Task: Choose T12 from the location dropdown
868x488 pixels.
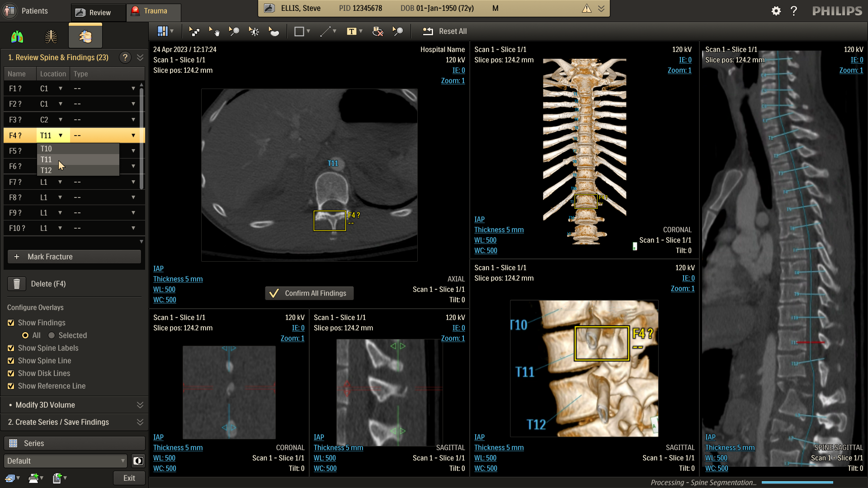Action: [x=46, y=170]
